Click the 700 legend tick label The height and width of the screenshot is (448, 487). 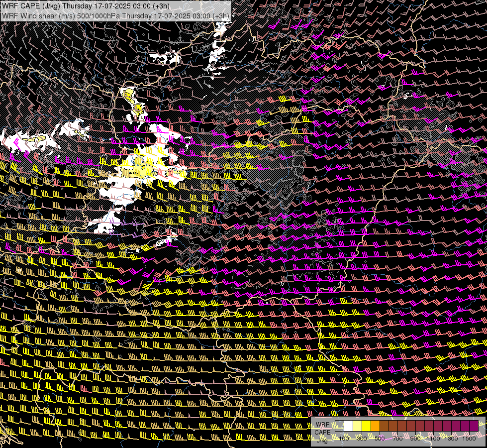click(x=397, y=439)
